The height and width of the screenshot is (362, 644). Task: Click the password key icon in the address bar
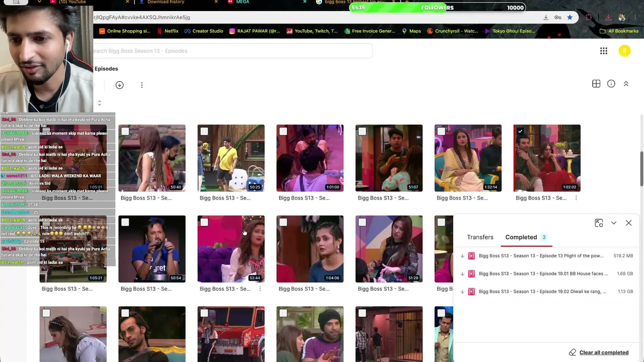[558, 17]
